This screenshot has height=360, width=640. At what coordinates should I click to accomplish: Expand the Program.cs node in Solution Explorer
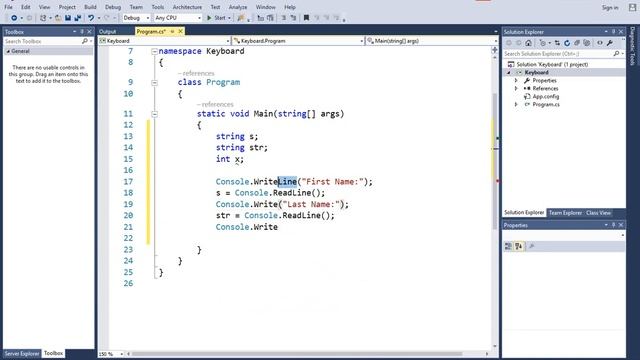click(516, 104)
